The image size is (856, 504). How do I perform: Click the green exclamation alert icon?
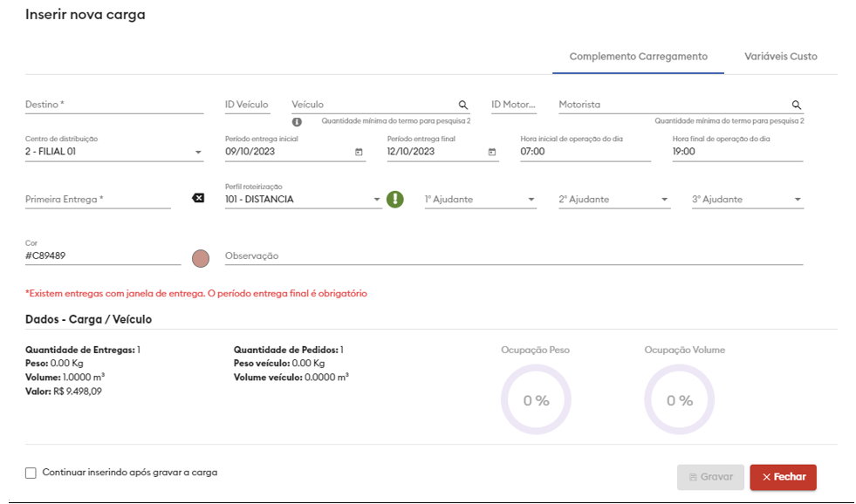[x=394, y=200]
